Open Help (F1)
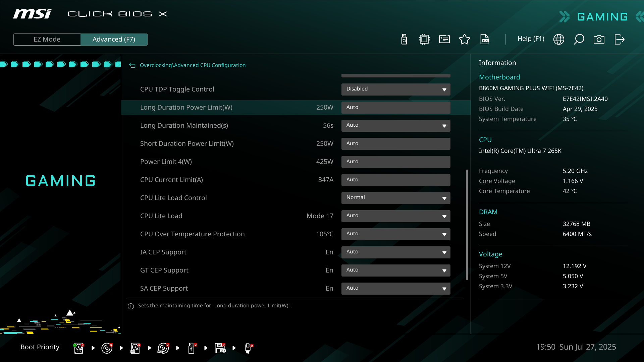 531,39
